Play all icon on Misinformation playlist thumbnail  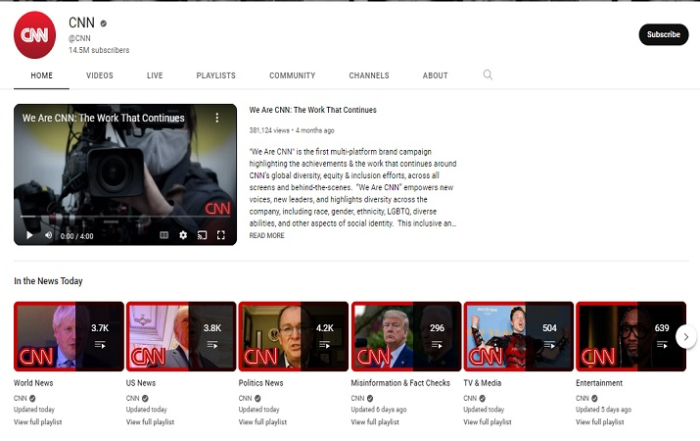coord(437,345)
